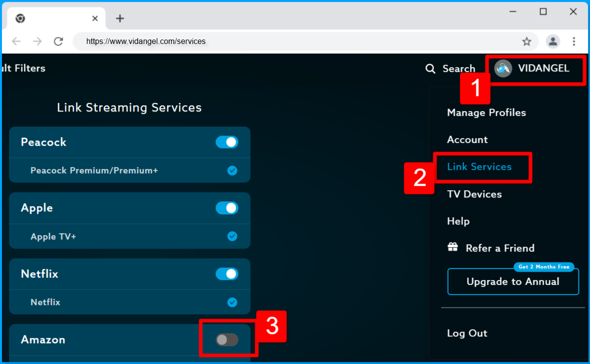Open the Chrome profile icon
This screenshot has height=364, width=590.
[553, 42]
